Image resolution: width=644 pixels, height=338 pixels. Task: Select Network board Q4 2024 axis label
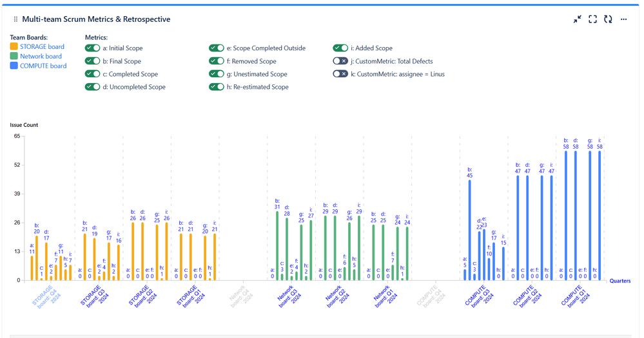click(x=240, y=296)
